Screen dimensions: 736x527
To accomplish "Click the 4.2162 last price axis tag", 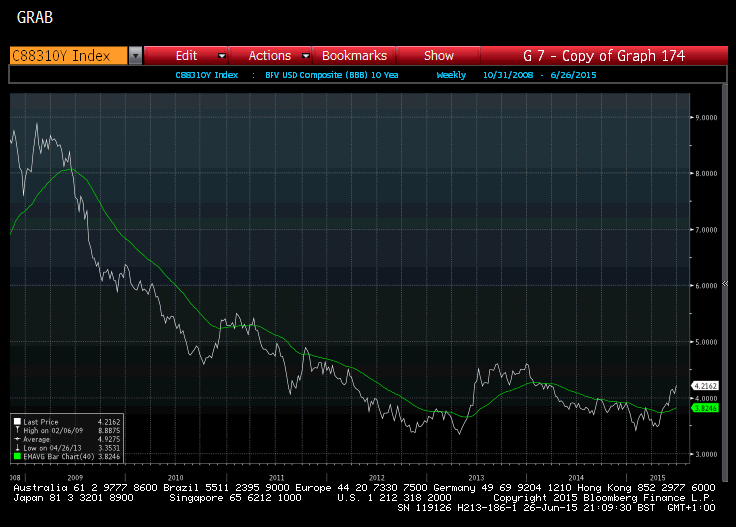I will click(705, 386).
